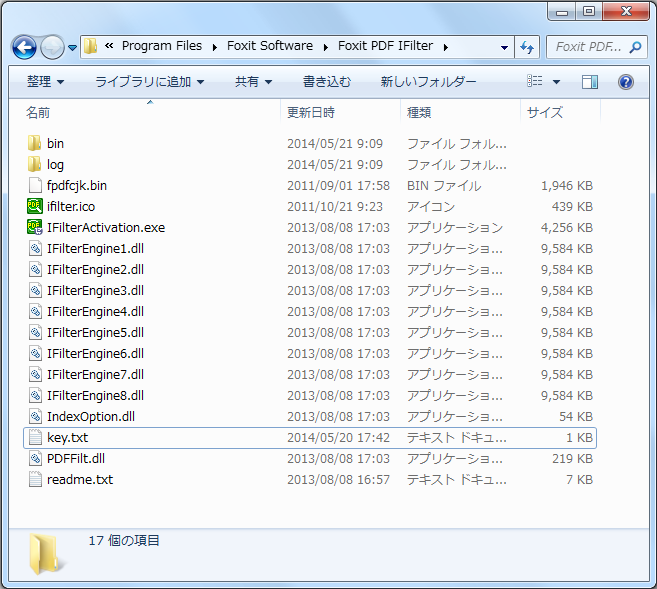
Task: Select the log folder icon
Action: [x=35, y=164]
